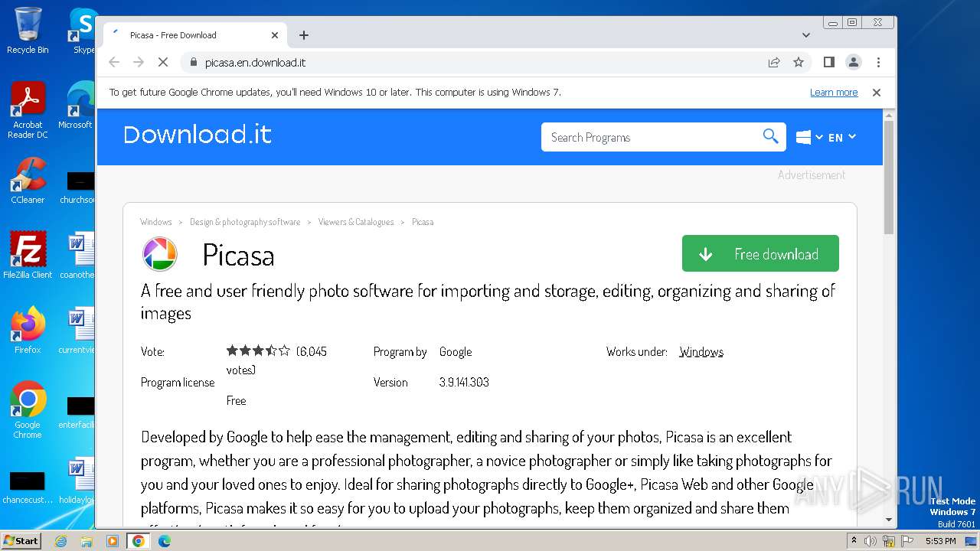Click the page scrollbar down arrow
The width and height of the screenshot is (980, 551).
(x=888, y=520)
